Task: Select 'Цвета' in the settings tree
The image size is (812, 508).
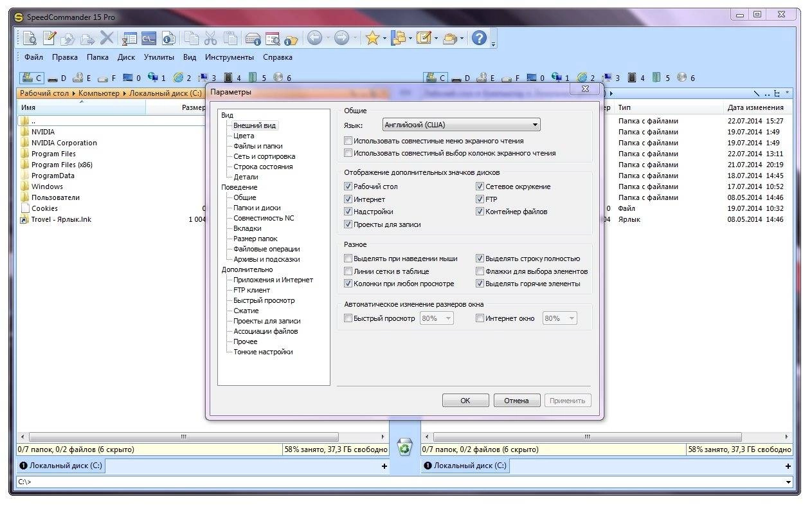Action: [244, 136]
